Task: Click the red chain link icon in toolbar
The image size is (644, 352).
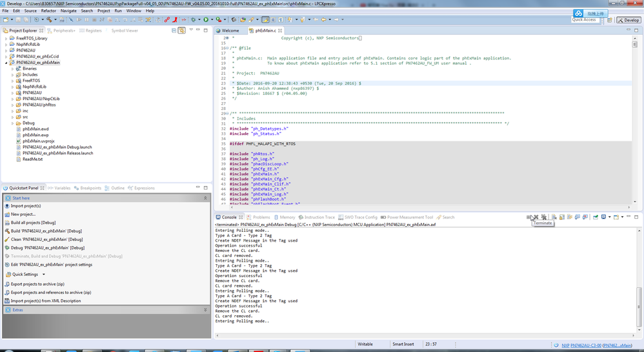Action: [166, 19]
